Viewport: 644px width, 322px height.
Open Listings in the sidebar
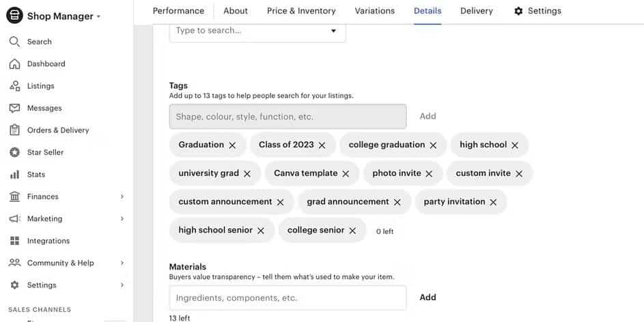pos(40,86)
